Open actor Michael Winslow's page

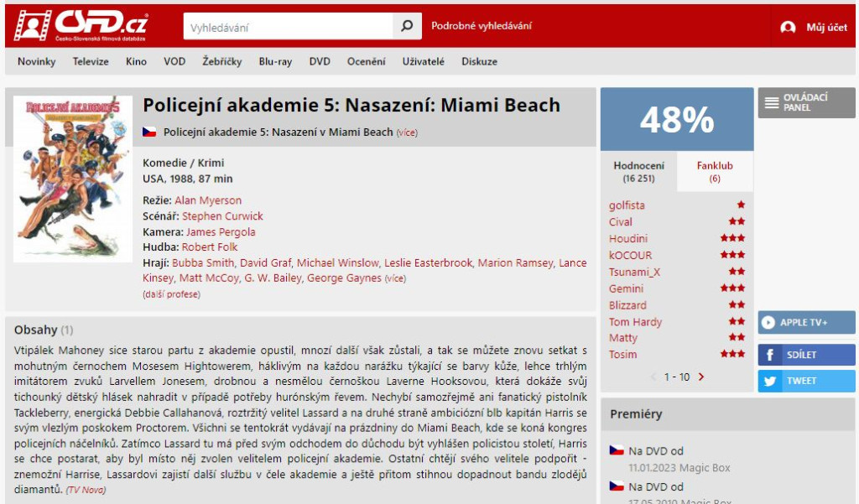pos(337,263)
